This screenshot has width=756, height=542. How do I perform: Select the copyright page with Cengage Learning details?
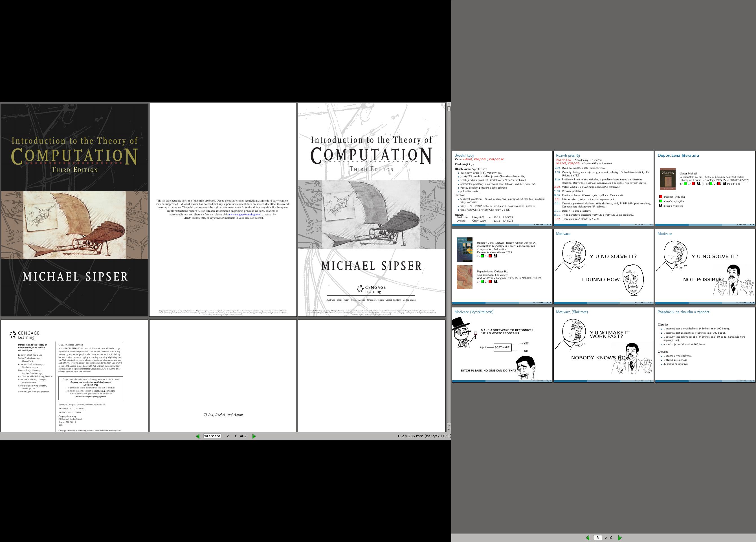click(x=74, y=376)
